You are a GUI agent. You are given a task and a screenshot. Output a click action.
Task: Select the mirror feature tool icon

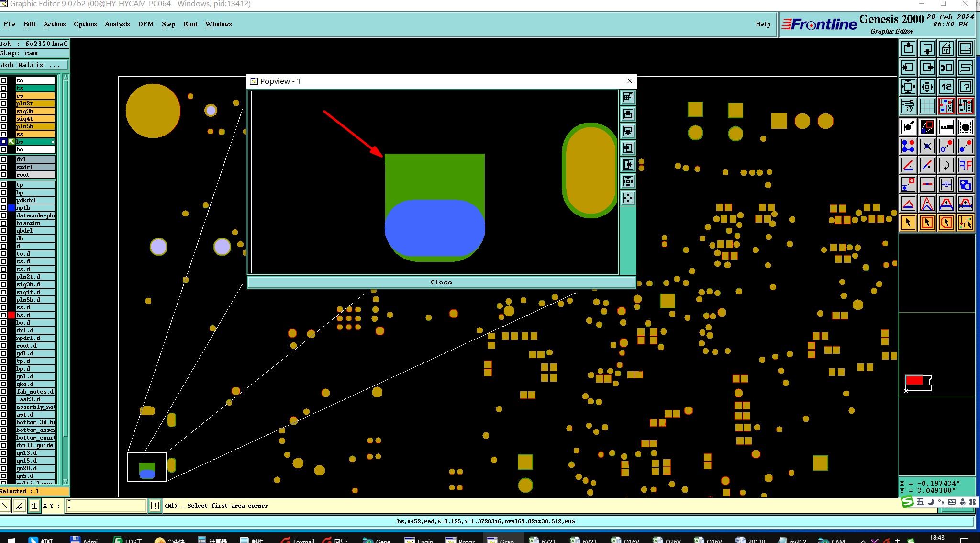pos(966,166)
